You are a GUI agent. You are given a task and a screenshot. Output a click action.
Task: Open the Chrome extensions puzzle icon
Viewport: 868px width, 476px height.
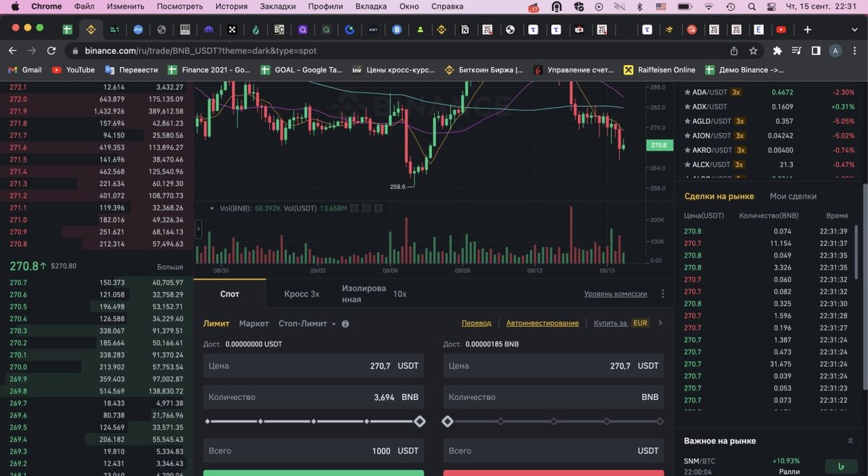[778, 51]
